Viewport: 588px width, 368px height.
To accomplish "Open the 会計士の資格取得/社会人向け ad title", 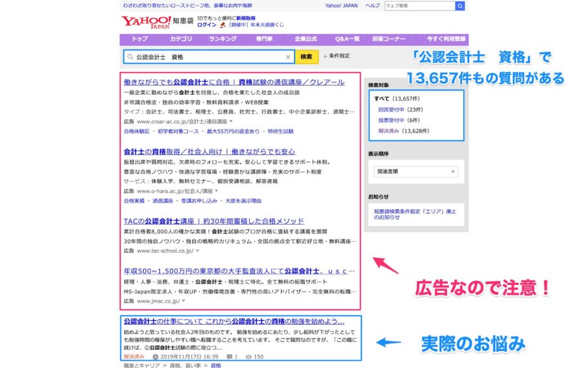I will (x=209, y=152).
